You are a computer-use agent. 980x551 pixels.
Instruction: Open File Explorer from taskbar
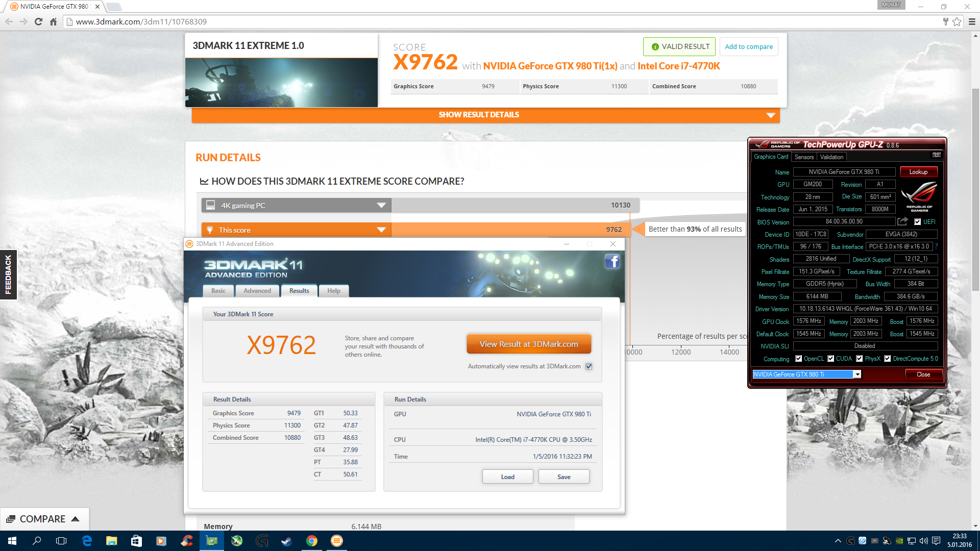point(111,541)
